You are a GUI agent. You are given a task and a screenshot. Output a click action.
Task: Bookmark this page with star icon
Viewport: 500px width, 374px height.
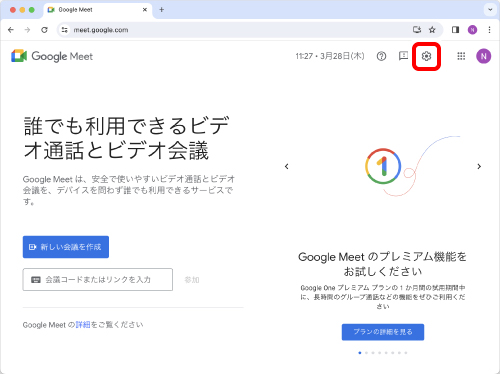tap(432, 30)
